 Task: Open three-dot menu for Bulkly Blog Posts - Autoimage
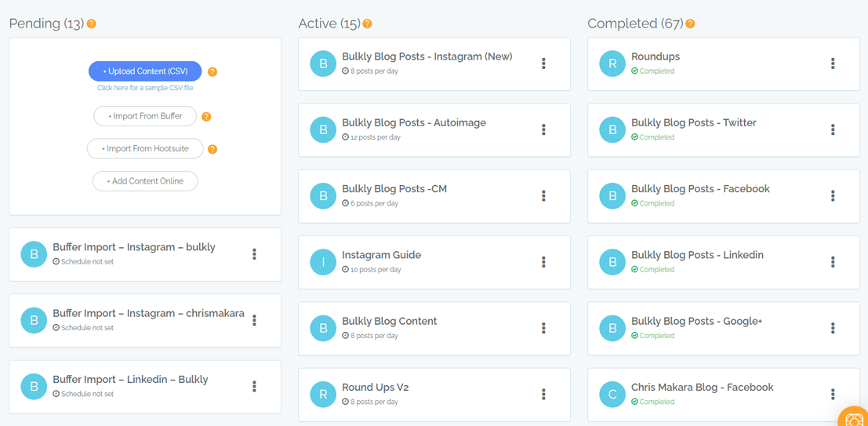click(x=543, y=129)
